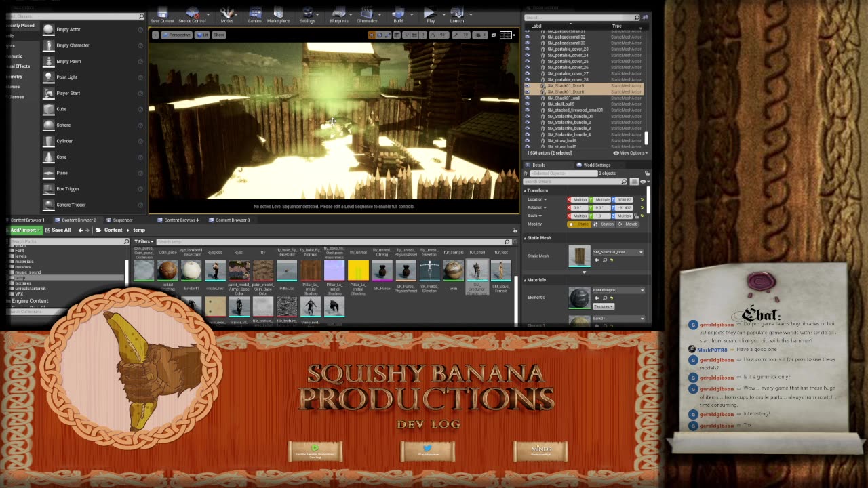Click the Content breadcrumb path

113,230
